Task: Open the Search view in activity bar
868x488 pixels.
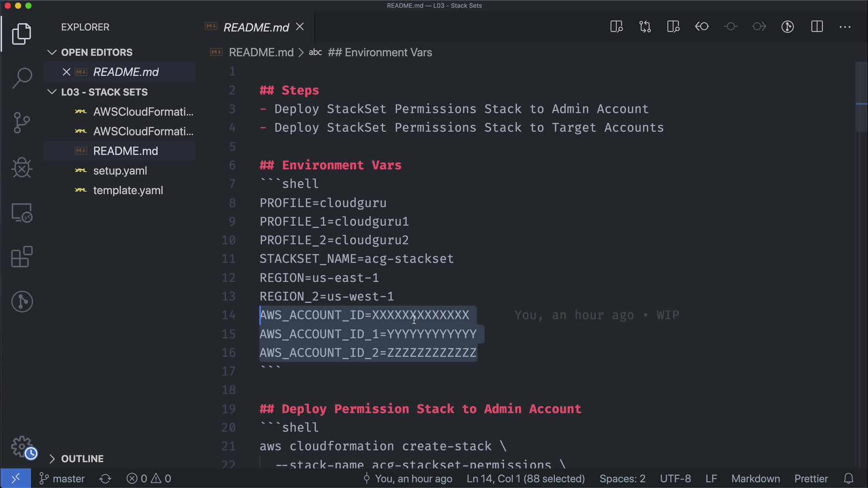Action: (22, 78)
